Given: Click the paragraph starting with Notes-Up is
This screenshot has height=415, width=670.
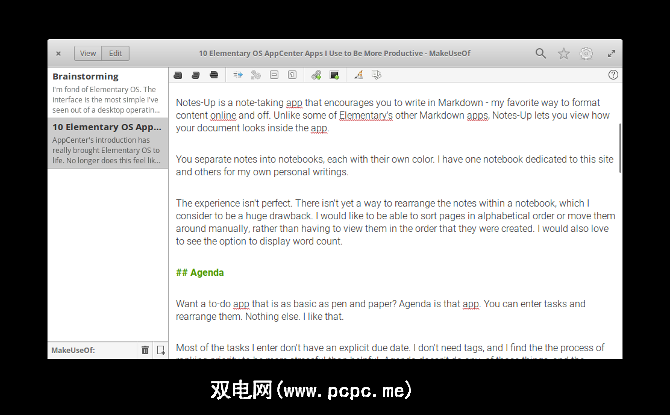Looking at the screenshot, I should [393, 115].
